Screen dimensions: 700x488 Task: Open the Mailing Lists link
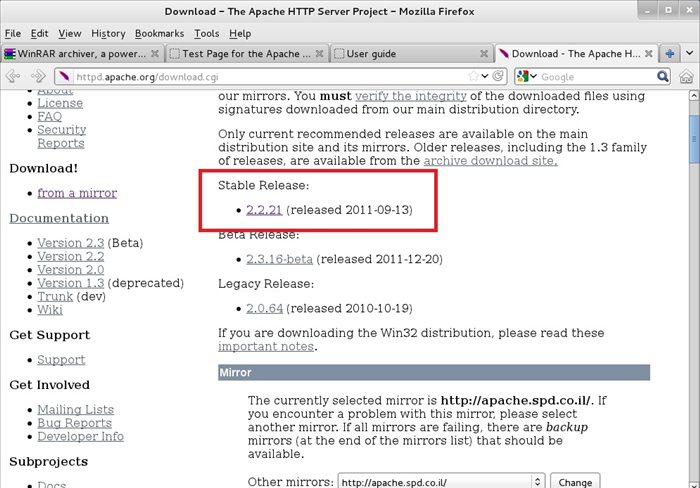click(x=75, y=409)
